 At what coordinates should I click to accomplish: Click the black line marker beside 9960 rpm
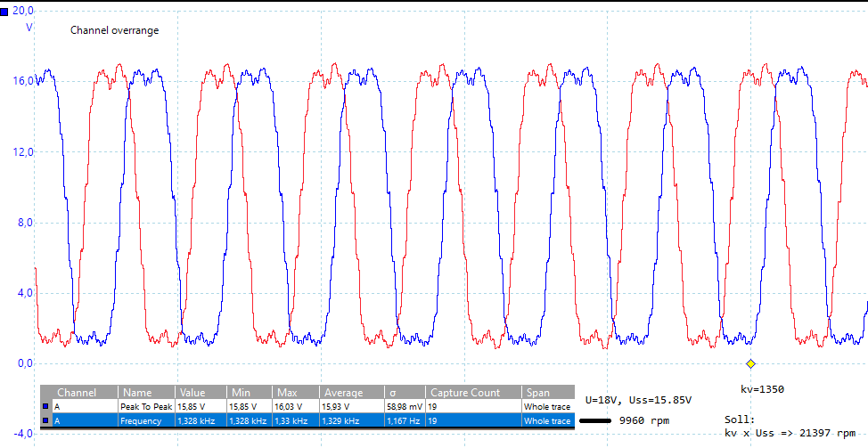coord(595,421)
